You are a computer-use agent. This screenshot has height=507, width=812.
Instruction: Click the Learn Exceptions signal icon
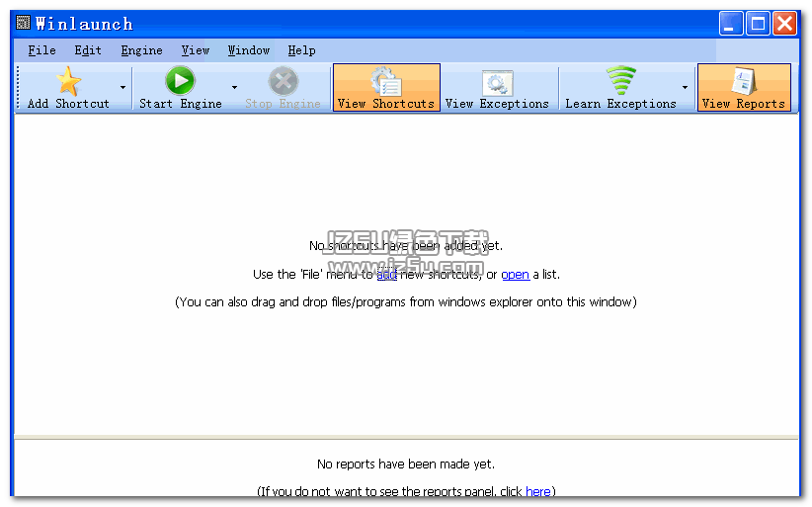tap(621, 81)
